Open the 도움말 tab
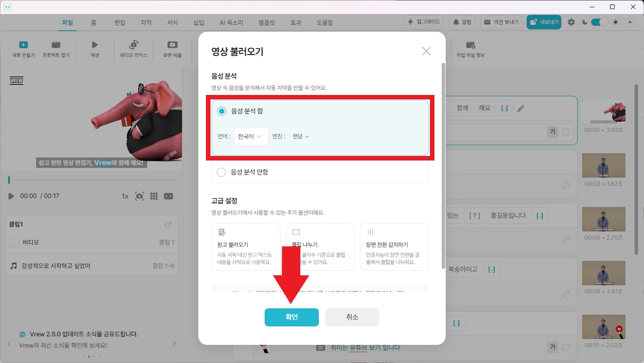This screenshot has height=363, width=644. tap(325, 23)
